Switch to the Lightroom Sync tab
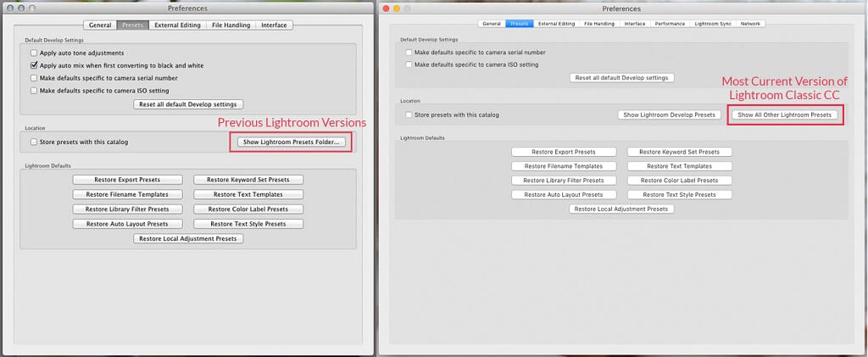Screen dimensions: 868x357 point(713,24)
